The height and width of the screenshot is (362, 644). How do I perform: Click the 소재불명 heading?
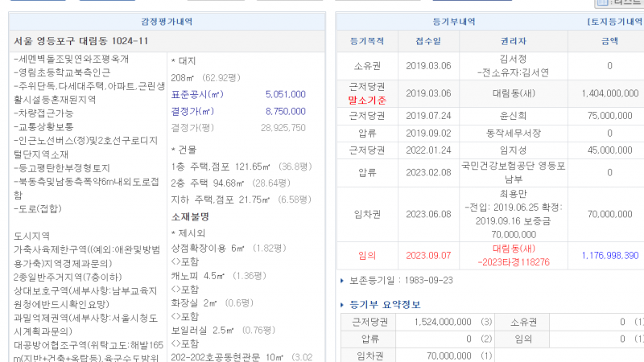point(190,216)
